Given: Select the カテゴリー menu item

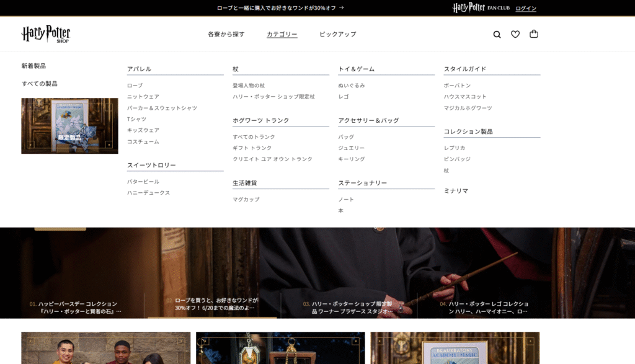Looking at the screenshot, I should point(282,35).
